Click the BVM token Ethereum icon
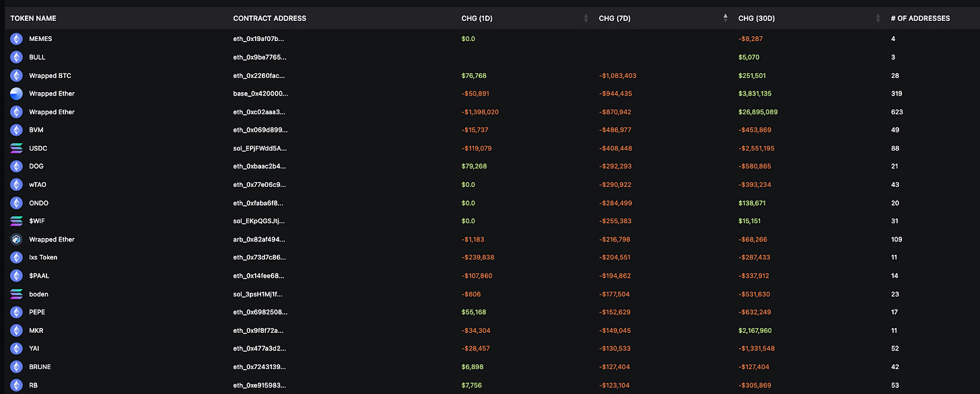Image resolution: width=980 pixels, height=394 pixels. click(x=16, y=130)
